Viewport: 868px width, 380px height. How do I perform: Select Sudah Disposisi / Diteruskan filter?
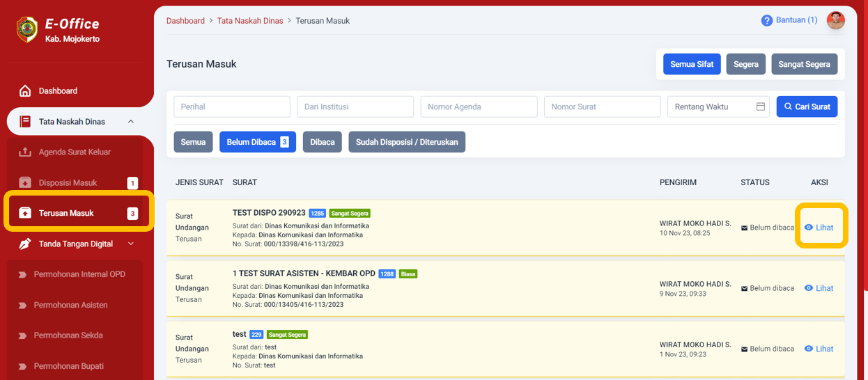[407, 142]
